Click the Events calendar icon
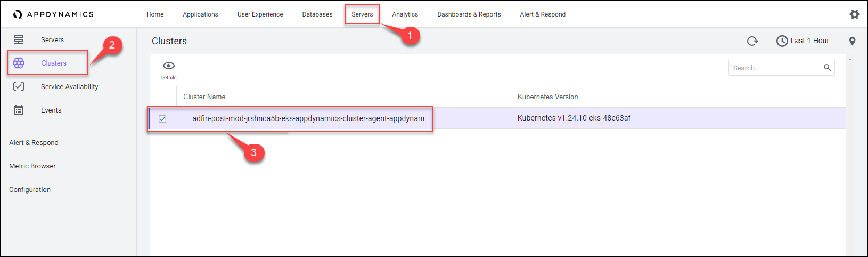This screenshot has width=868, height=257. (x=19, y=110)
